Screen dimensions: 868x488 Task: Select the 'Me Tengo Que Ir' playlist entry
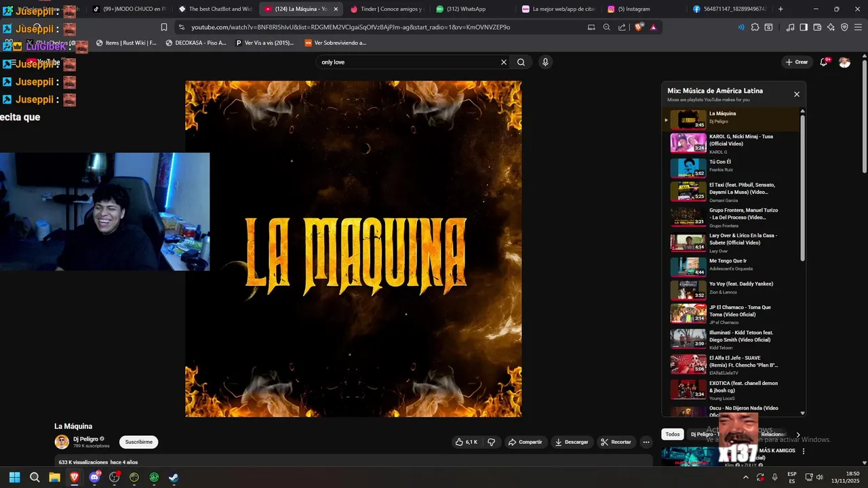731,267
